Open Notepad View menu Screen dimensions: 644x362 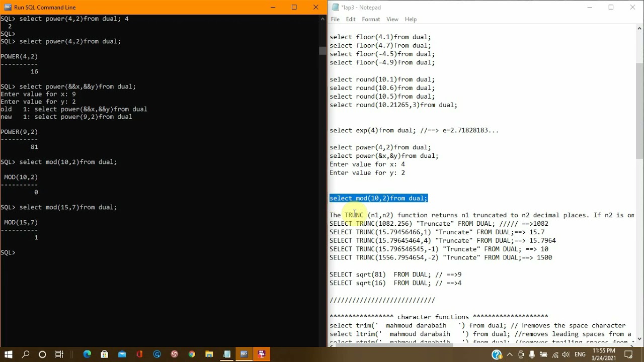click(x=392, y=19)
